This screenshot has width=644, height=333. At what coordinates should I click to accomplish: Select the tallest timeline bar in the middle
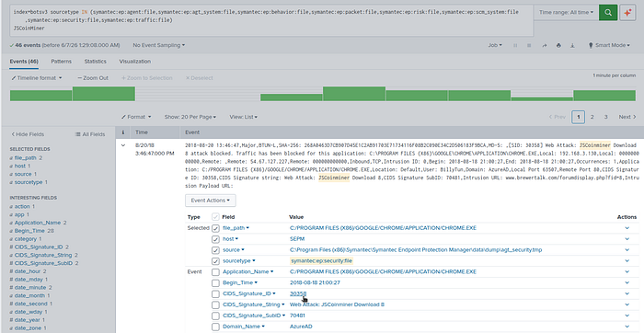point(354,94)
